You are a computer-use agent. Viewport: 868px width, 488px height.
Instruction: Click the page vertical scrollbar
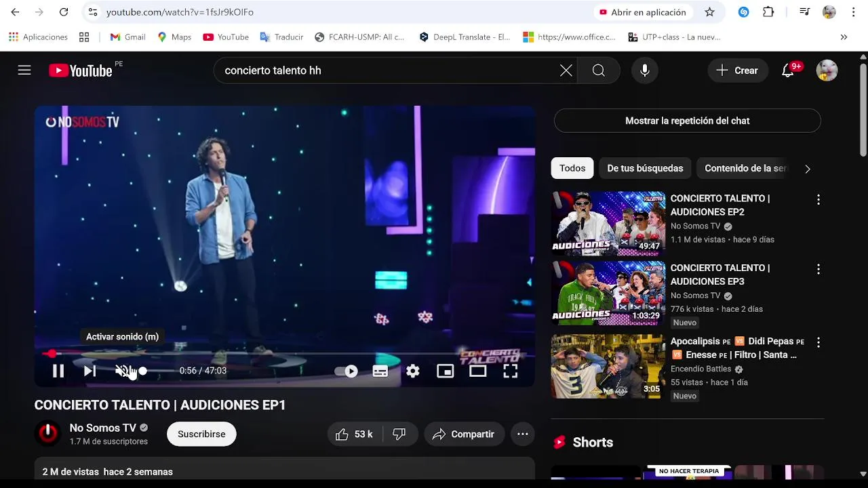863,112
